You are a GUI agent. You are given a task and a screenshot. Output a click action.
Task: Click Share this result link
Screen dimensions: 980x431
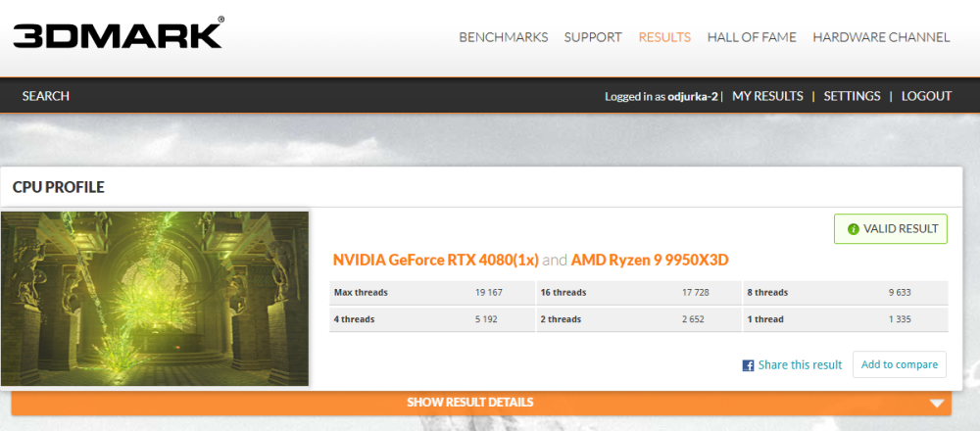click(x=800, y=365)
